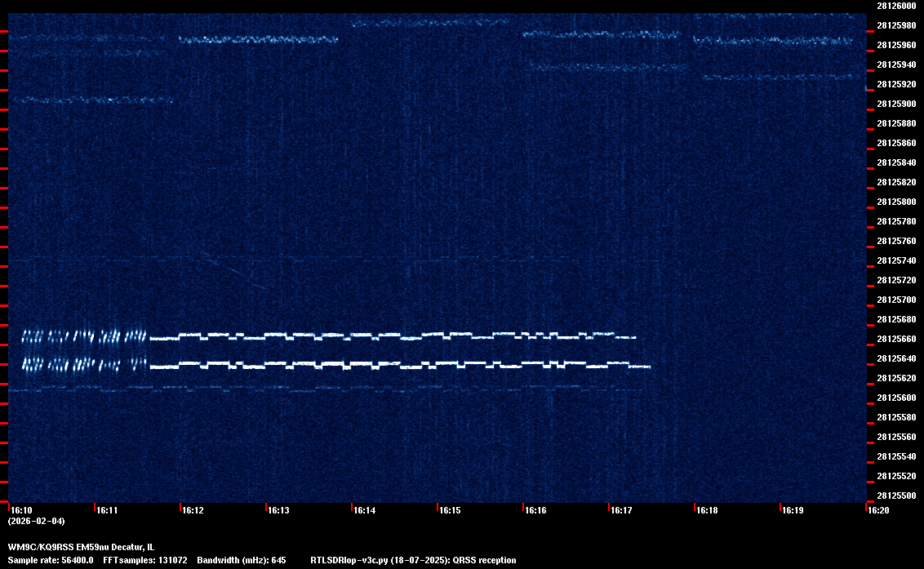Image resolution: width=924 pixels, height=569 pixels.
Task: Select the 28125500 frequency label
Action: coord(895,496)
